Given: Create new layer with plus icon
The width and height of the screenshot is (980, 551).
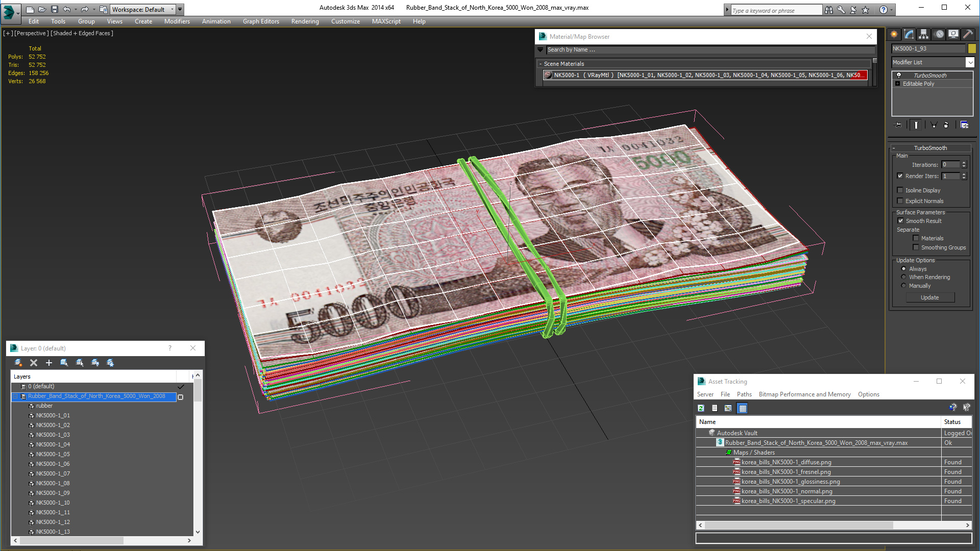Looking at the screenshot, I should [49, 363].
